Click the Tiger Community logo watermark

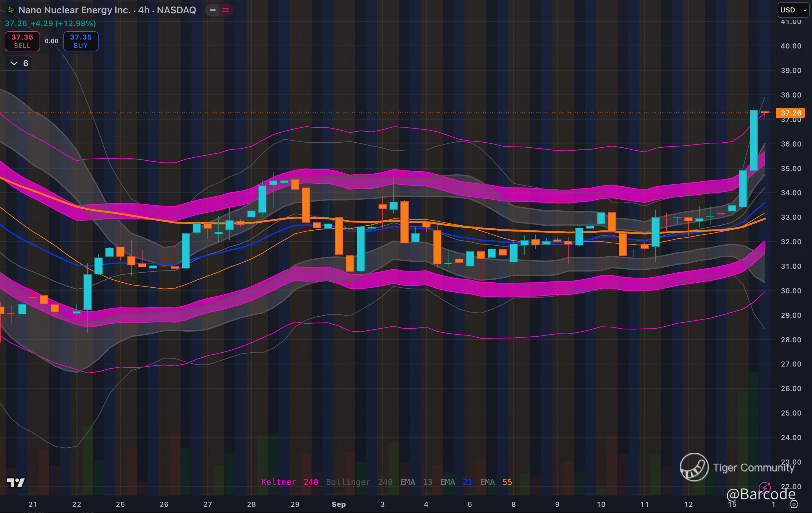694,467
